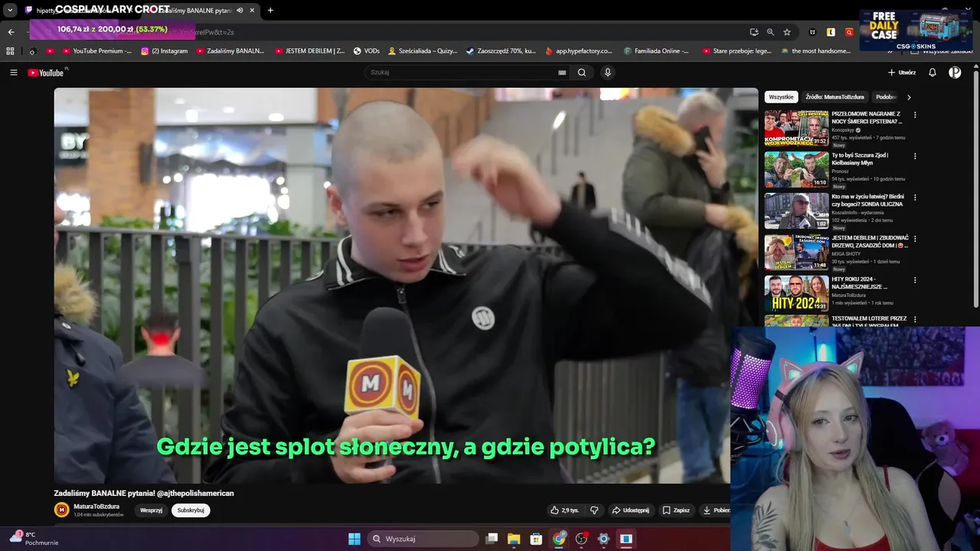Select the Źródło: MaturaToBzdura chip
The image size is (980, 551).
[x=835, y=97]
